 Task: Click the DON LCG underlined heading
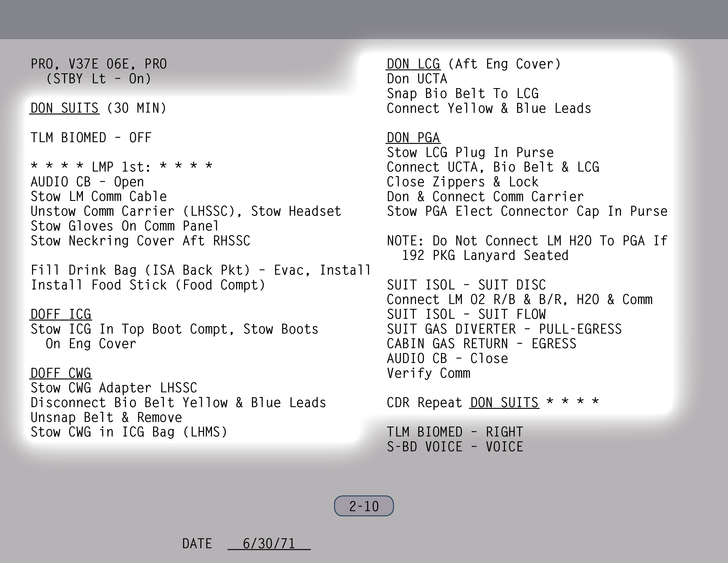point(413,64)
